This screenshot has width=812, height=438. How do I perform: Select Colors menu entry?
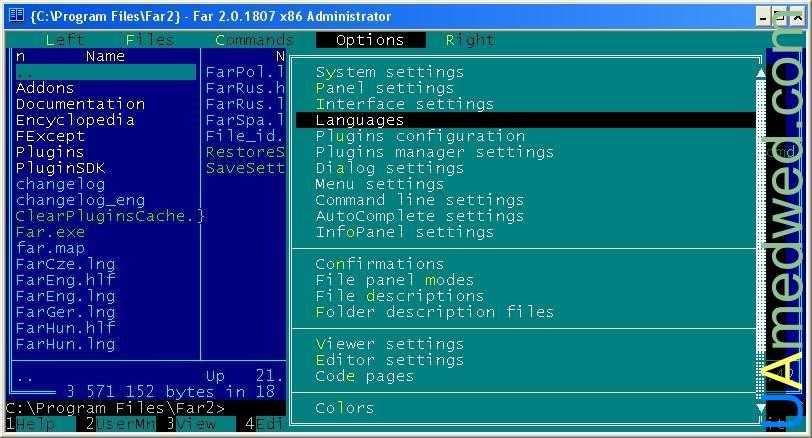click(345, 408)
